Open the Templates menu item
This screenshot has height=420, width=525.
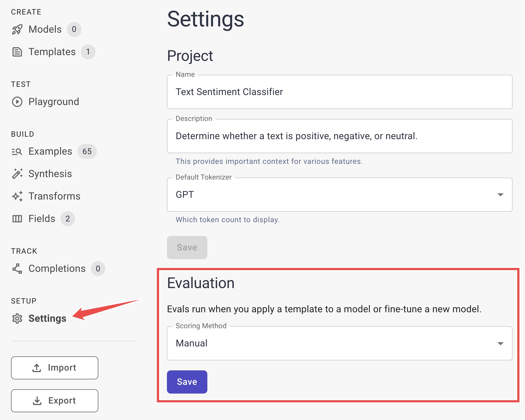tap(52, 52)
